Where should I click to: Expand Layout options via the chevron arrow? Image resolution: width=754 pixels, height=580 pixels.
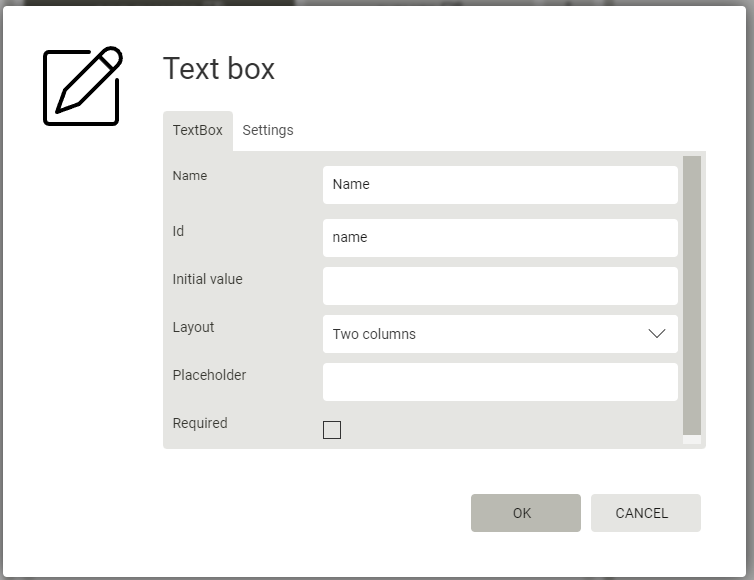pos(657,334)
